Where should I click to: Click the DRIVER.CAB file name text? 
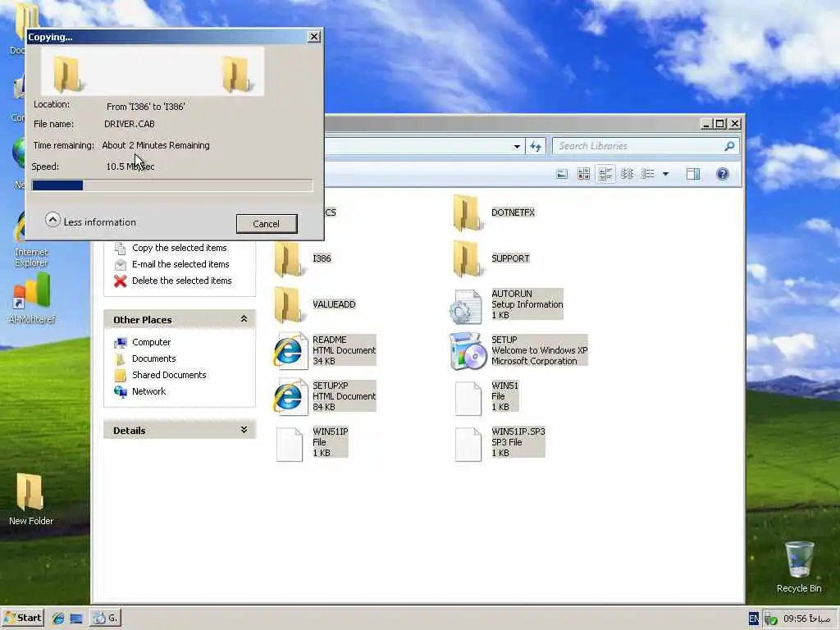[x=129, y=124]
